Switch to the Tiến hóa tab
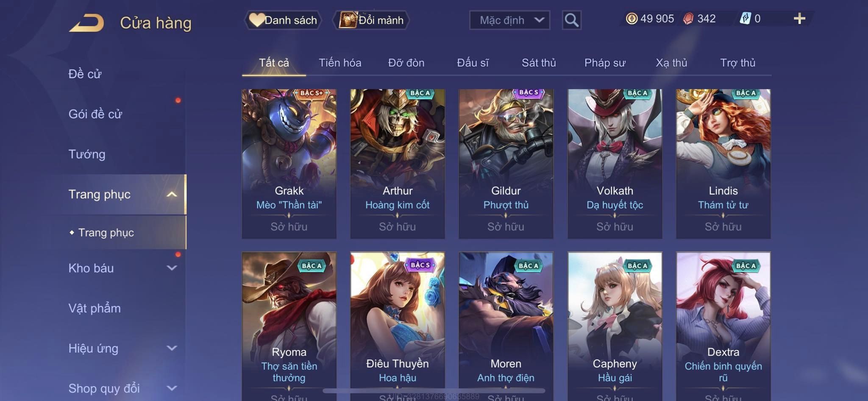 click(x=340, y=63)
